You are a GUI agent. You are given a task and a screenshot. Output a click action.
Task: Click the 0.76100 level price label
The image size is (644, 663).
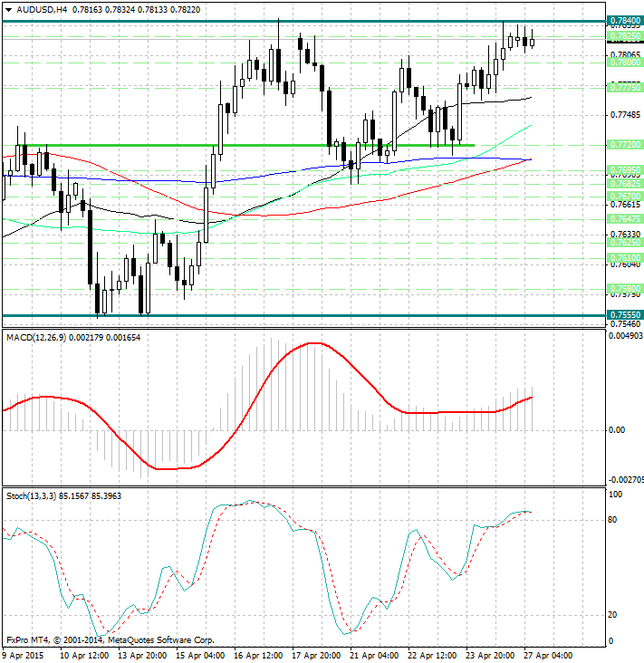(x=625, y=258)
